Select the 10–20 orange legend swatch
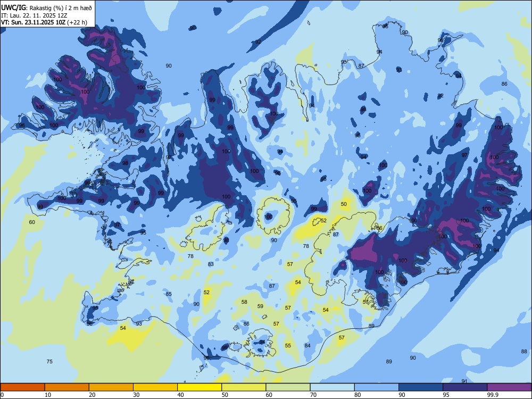Screen dimensions: 532x399 click(x=67, y=387)
